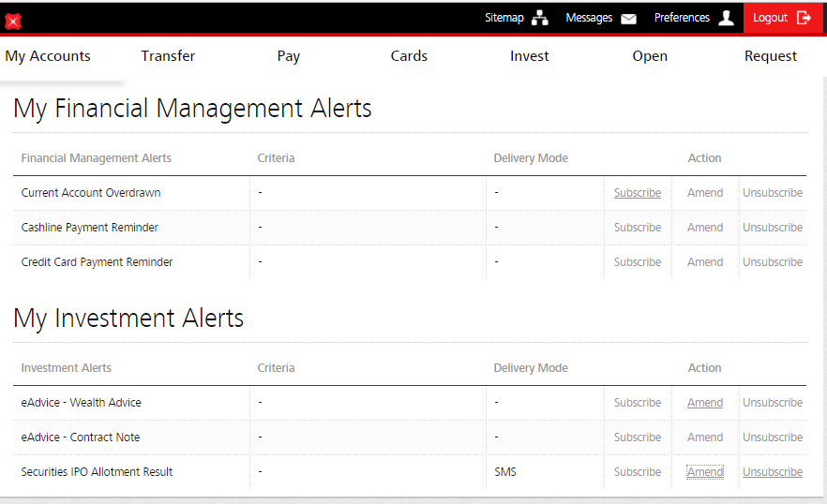The height and width of the screenshot is (504, 827).
Task: Select the Open menu item
Action: [x=650, y=56]
